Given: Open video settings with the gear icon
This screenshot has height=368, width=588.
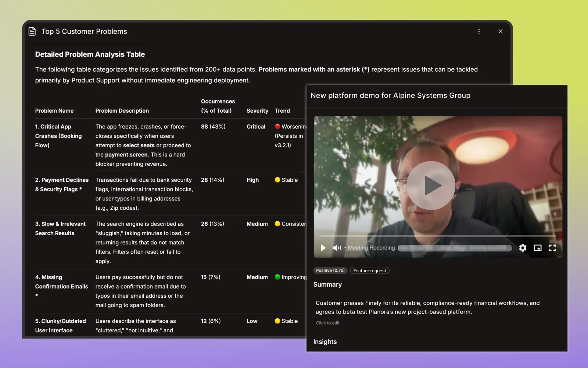Looking at the screenshot, I should [522, 248].
